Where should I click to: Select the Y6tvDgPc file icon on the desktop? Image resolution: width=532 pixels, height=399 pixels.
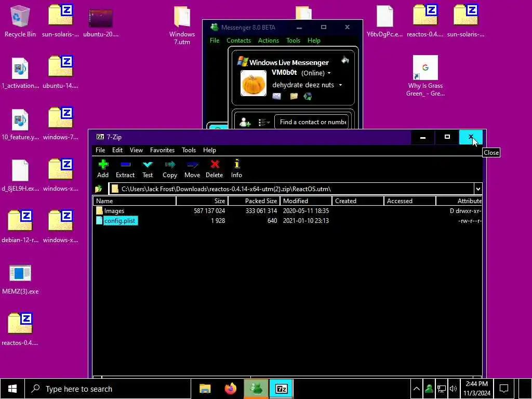click(385, 21)
